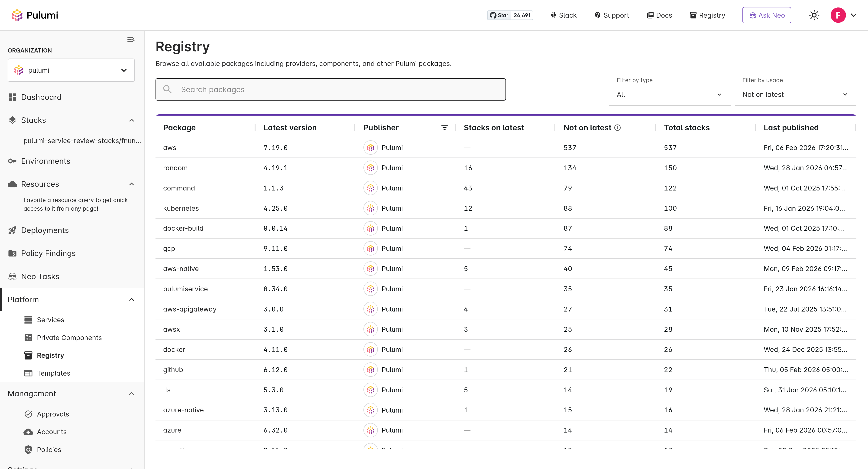Select the Environments key icon
868x469 pixels.
click(x=12, y=161)
